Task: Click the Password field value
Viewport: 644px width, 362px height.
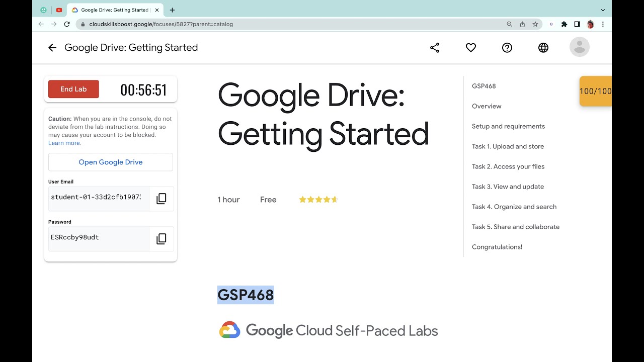Action: (x=99, y=239)
